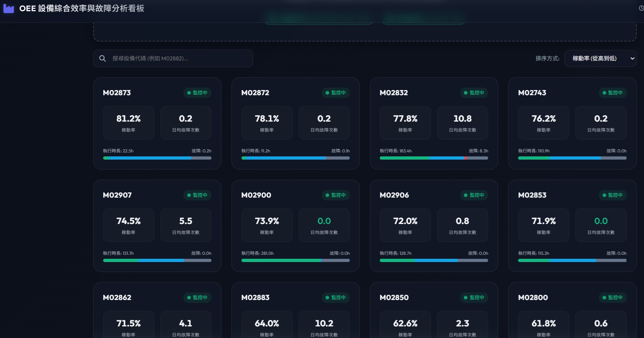
Task: Click the 5.5 日均故障次數 value on M02907
Action: [186, 221]
